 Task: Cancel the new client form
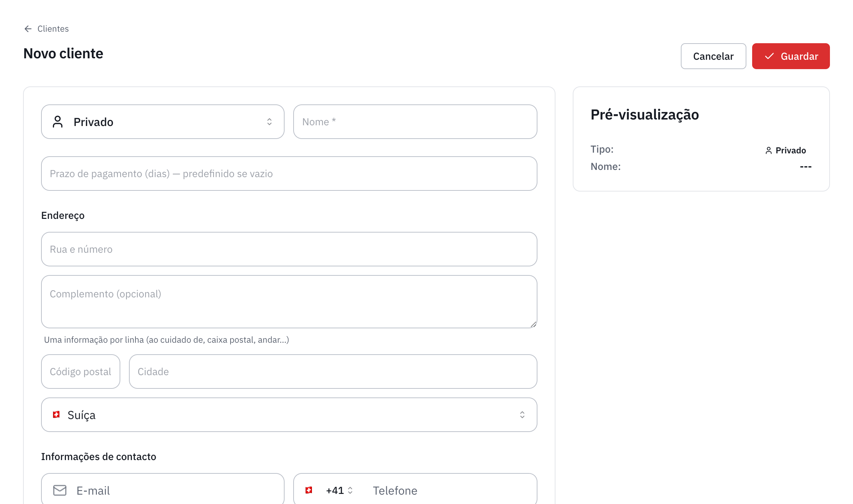[x=713, y=56]
